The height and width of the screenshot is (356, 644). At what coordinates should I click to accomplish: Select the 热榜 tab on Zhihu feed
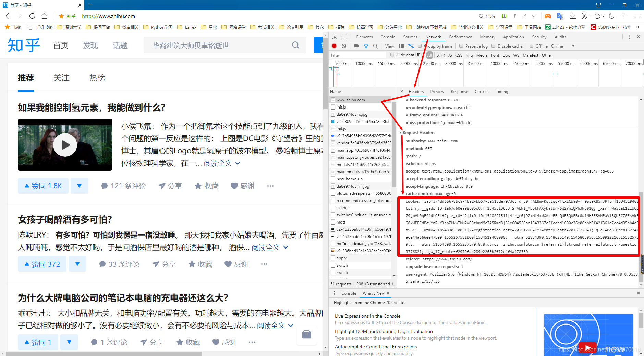tap(97, 78)
